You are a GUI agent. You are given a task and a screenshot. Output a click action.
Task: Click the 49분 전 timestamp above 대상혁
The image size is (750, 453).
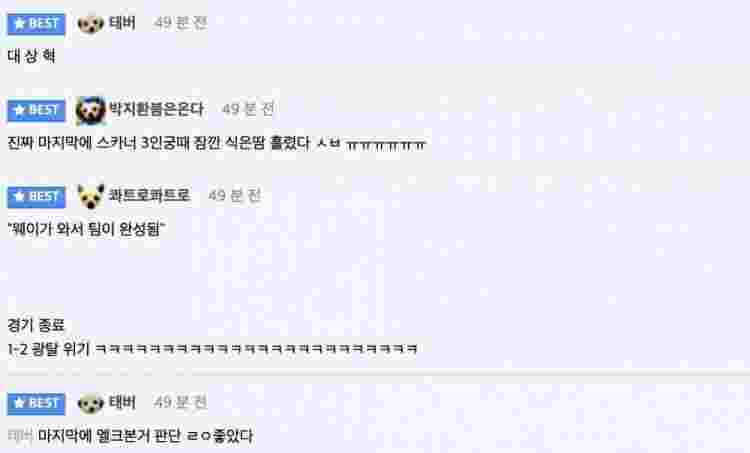(180, 22)
